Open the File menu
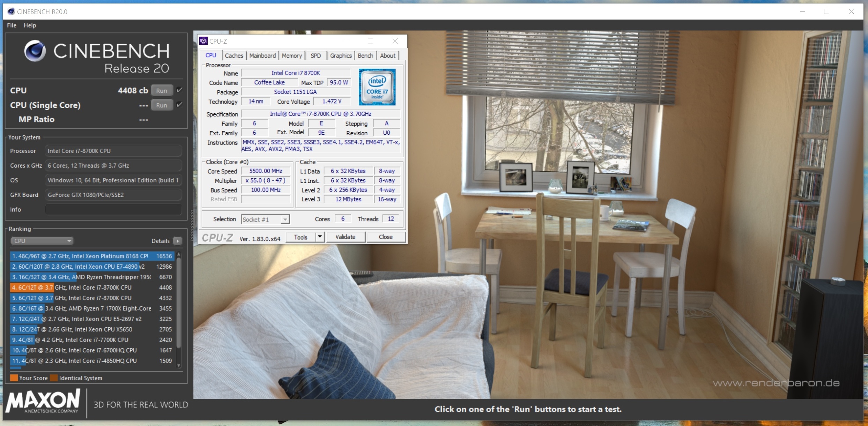 pyautogui.click(x=12, y=25)
